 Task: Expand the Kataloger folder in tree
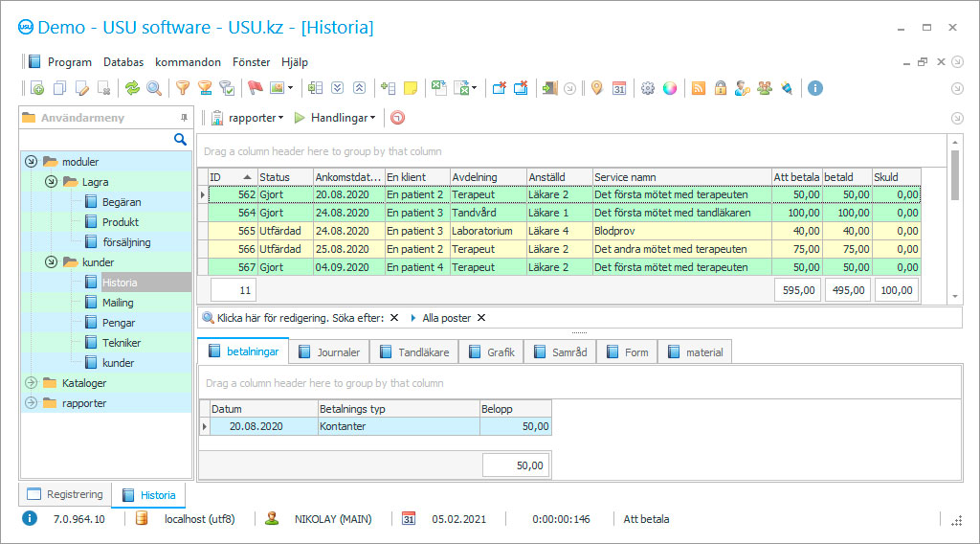tap(30, 383)
